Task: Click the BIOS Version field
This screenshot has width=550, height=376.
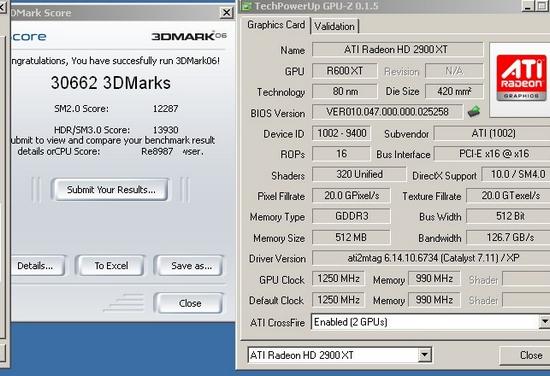Action: [x=387, y=112]
